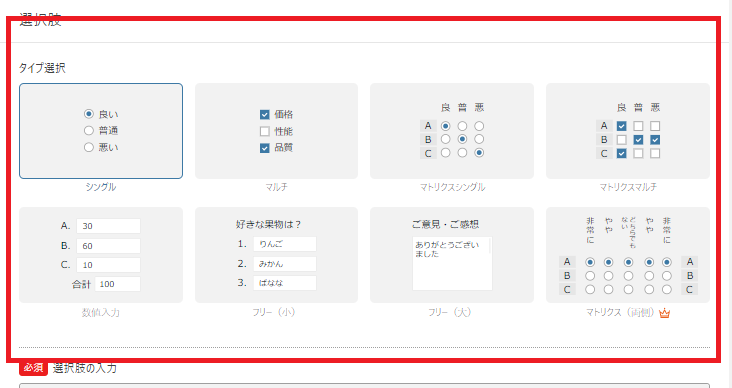Click the フリー（小） label text
Screen dimensions: 732x388
point(274,312)
